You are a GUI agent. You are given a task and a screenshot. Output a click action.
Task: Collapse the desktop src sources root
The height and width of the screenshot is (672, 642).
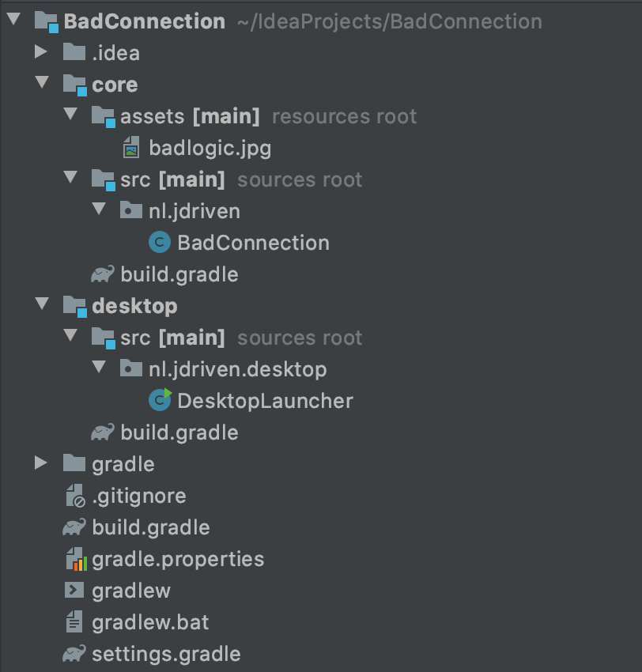[70, 338]
